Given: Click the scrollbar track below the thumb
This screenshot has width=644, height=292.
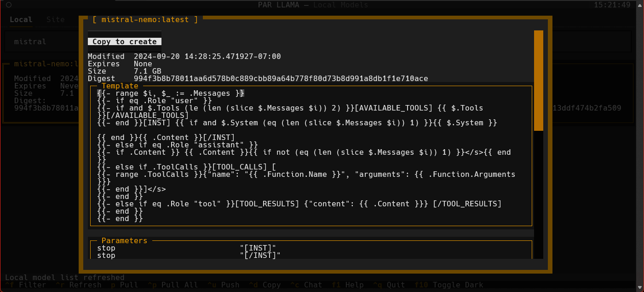Looking at the screenshot, I should click(538, 193).
